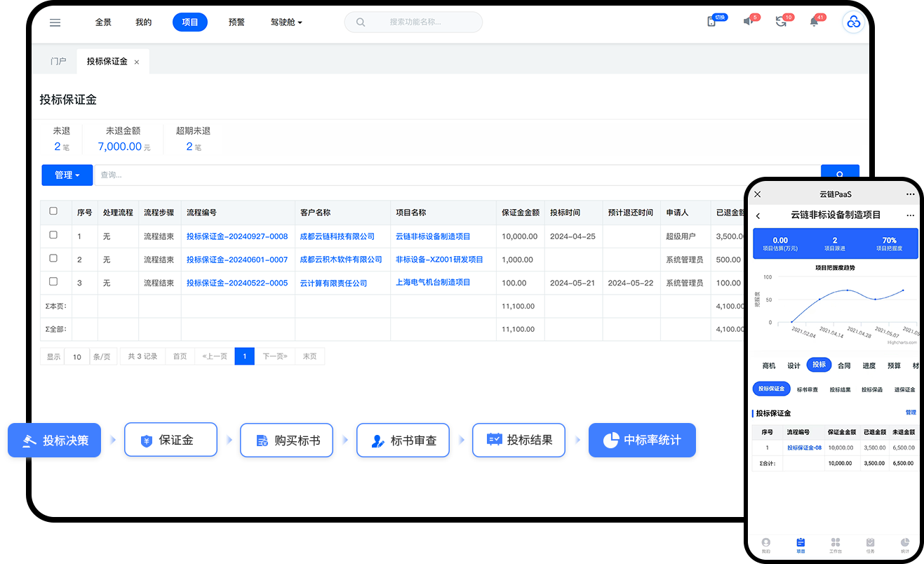The image size is (924, 564).
Task: Tap 统计 icon in mobile bottom bar
Action: (x=904, y=545)
